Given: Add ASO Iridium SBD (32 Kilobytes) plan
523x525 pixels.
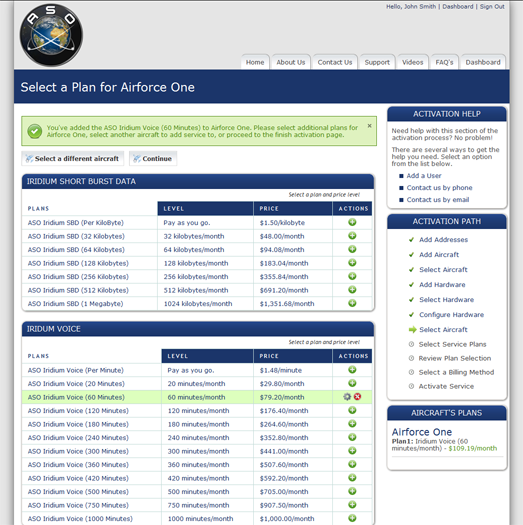Looking at the screenshot, I should coord(352,236).
